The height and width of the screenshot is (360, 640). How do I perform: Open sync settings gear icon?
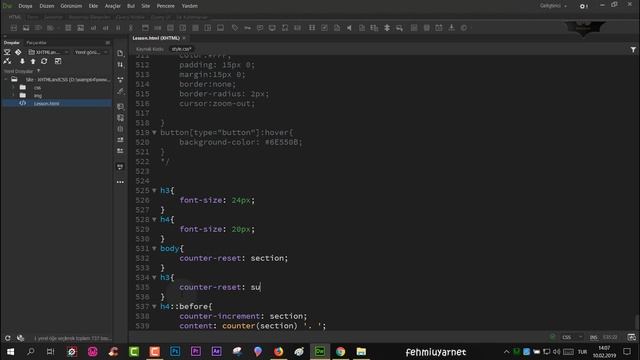click(x=583, y=6)
